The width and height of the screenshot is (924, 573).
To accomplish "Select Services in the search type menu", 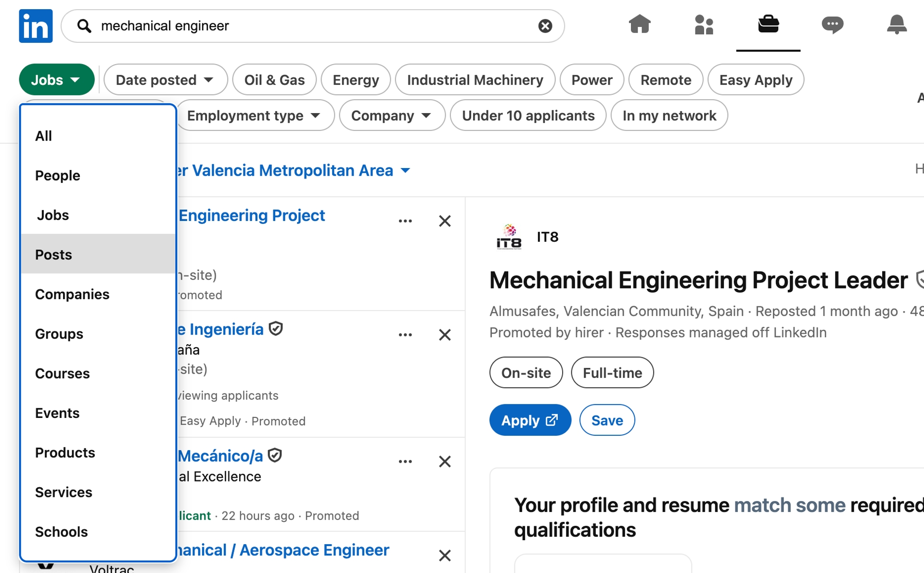I will [x=98, y=492].
